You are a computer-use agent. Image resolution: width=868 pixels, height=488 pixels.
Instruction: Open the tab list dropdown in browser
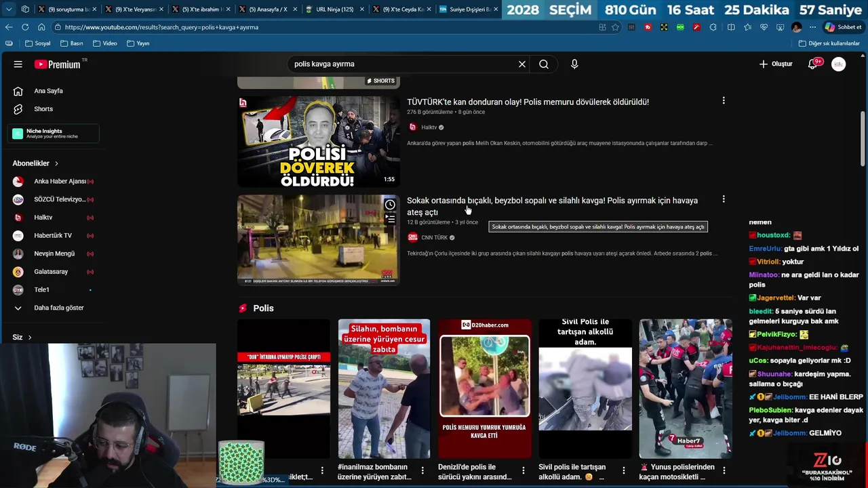tap(9, 9)
